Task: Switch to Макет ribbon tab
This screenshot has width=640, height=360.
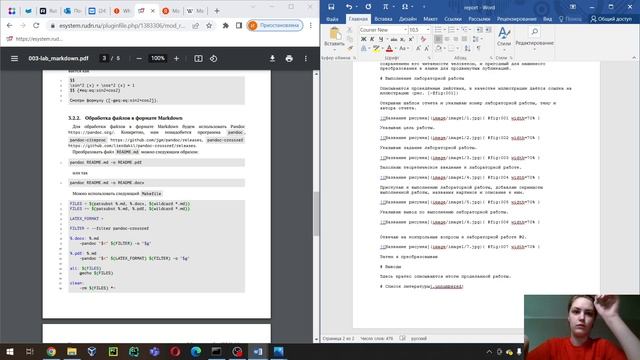Action: (x=430, y=19)
